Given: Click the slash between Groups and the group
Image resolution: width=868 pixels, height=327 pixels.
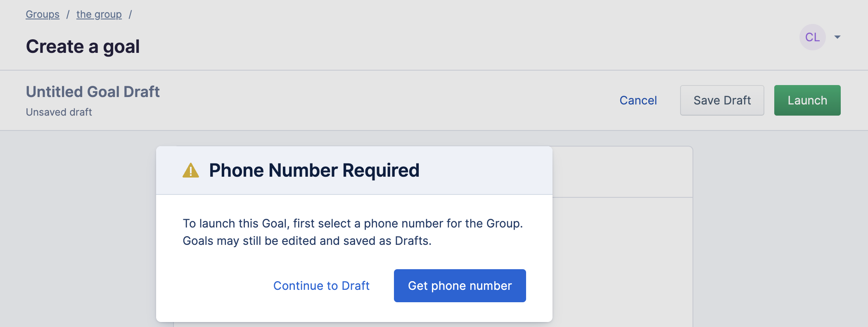Looking at the screenshot, I should [68, 14].
